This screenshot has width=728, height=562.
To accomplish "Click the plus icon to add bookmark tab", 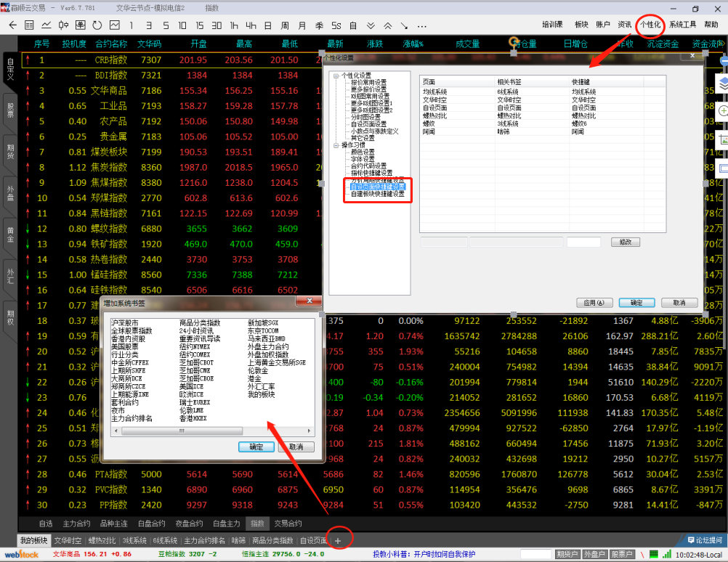I will point(337,540).
